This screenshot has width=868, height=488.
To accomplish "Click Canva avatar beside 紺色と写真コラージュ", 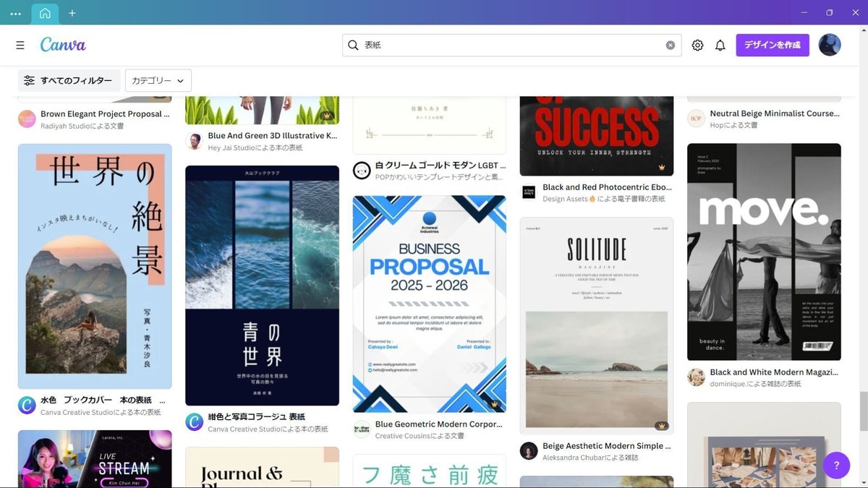I will click(x=194, y=422).
